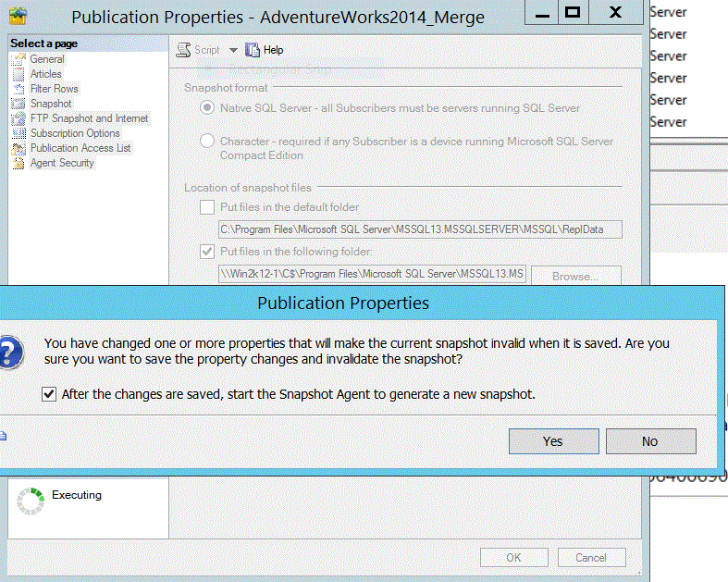This screenshot has width=728, height=582.
Task: Minimize the Publication Properties window
Action: [x=542, y=13]
